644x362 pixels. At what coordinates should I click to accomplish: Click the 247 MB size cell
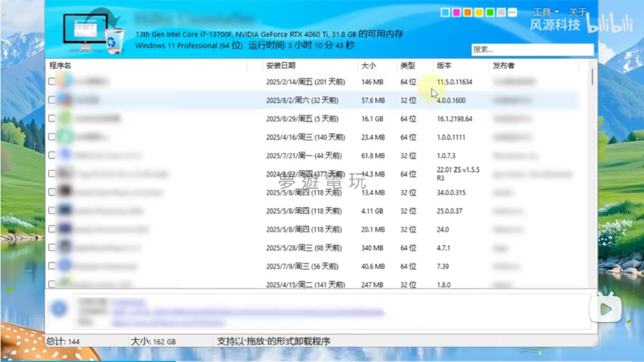(x=372, y=284)
